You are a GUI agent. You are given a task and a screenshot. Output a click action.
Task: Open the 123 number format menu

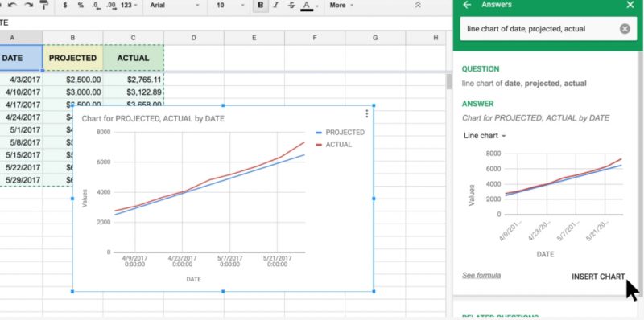[x=129, y=6]
